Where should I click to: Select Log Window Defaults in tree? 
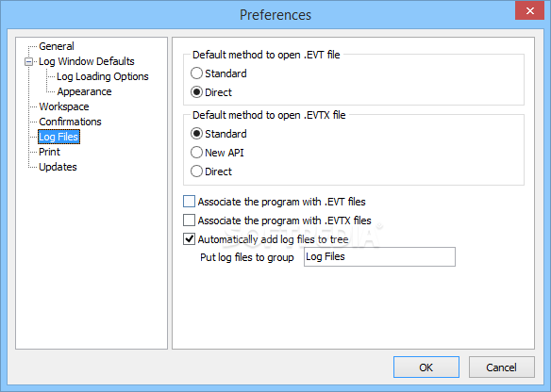(87, 61)
